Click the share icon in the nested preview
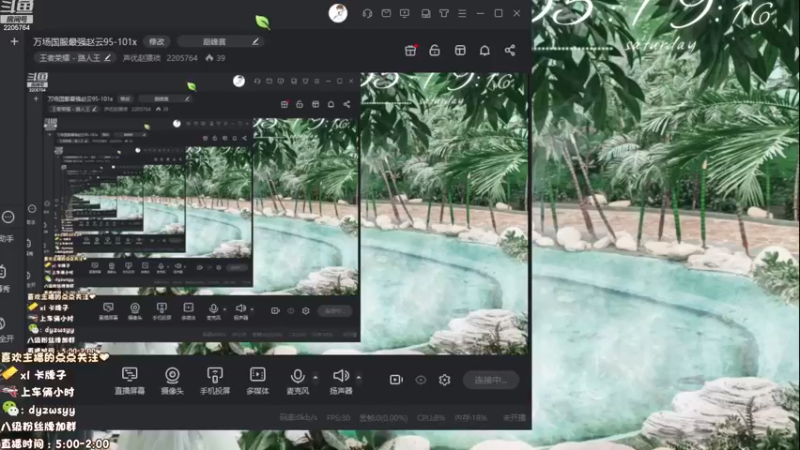Screen dimensions: 800x450 347,104
